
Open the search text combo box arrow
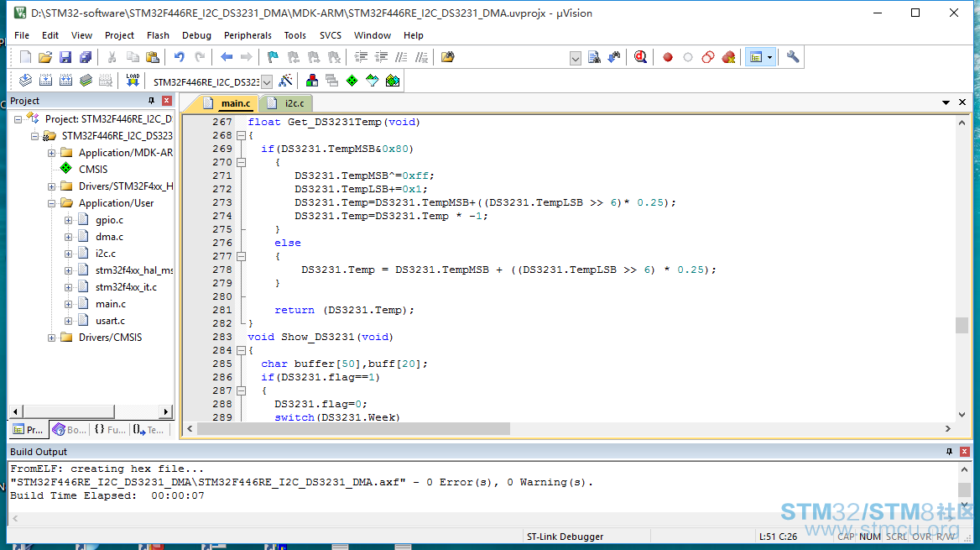pyautogui.click(x=576, y=58)
